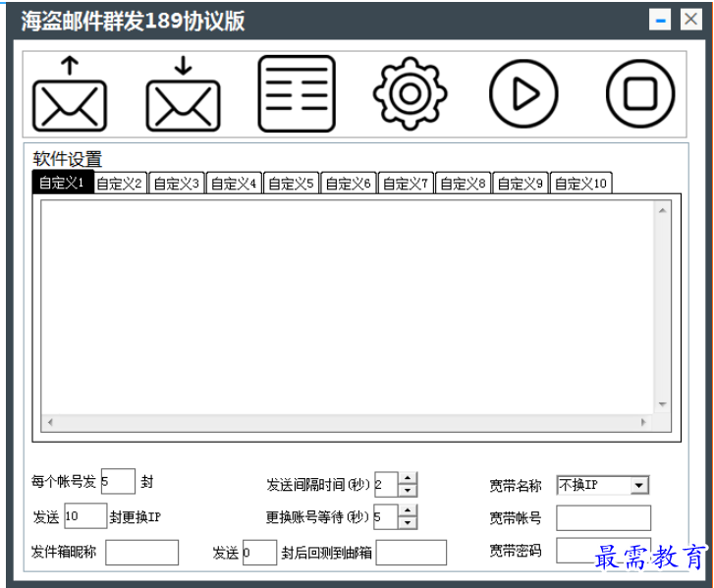The width and height of the screenshot is (714, 588).
Task: Click the text area's down scroll arrow
Action: (x=663, y=404)
